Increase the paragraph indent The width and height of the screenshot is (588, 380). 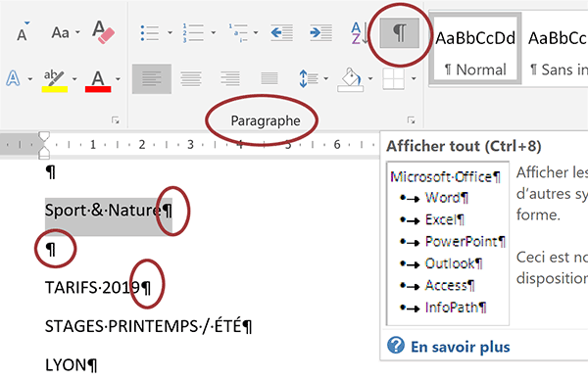[x=321, y=33]
